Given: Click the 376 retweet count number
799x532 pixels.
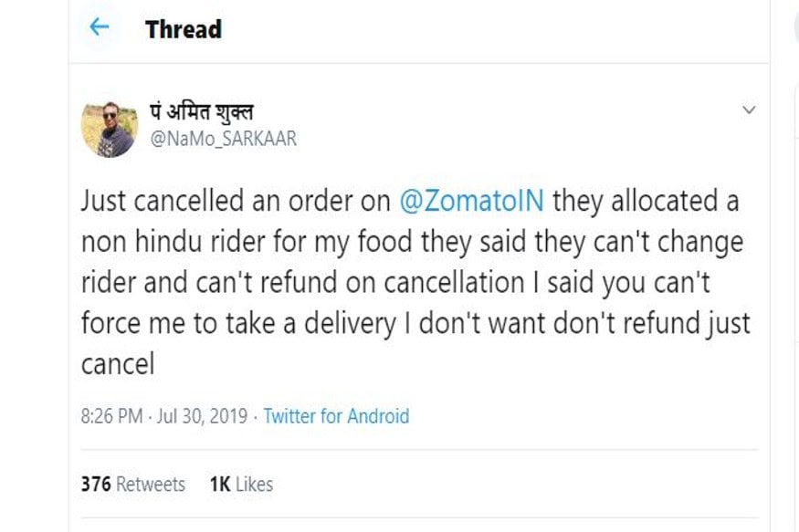Looking at the screenshot, I should [95, 484].
